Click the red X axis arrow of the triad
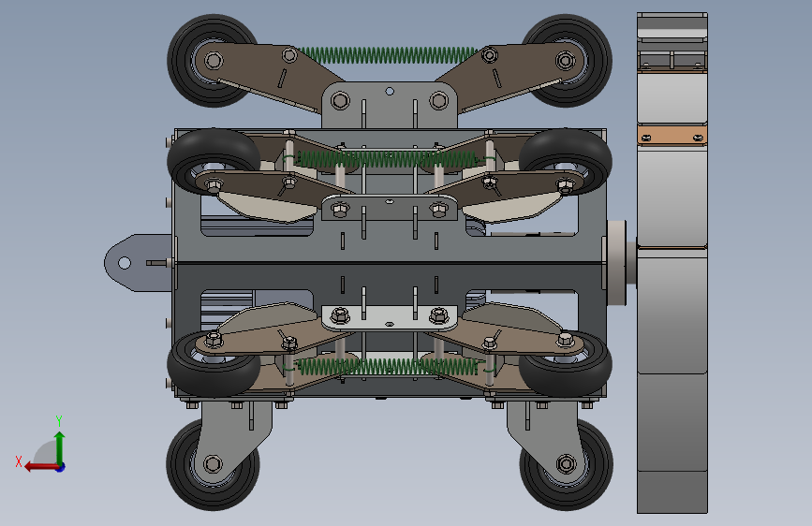The image size is (812, 526). pyautogui.click(x=40, y=467)
